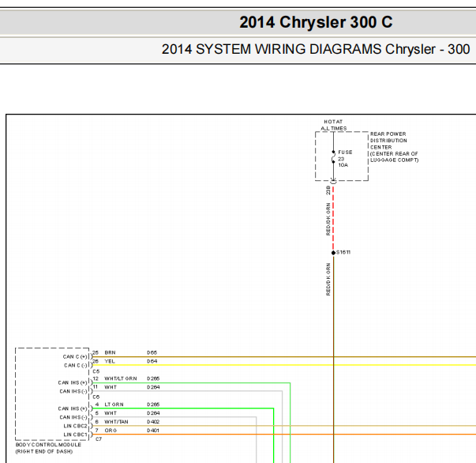This screenshot has height=463, width=476.
Task: Click circuit code D402
Action: (x=153, y=422)
